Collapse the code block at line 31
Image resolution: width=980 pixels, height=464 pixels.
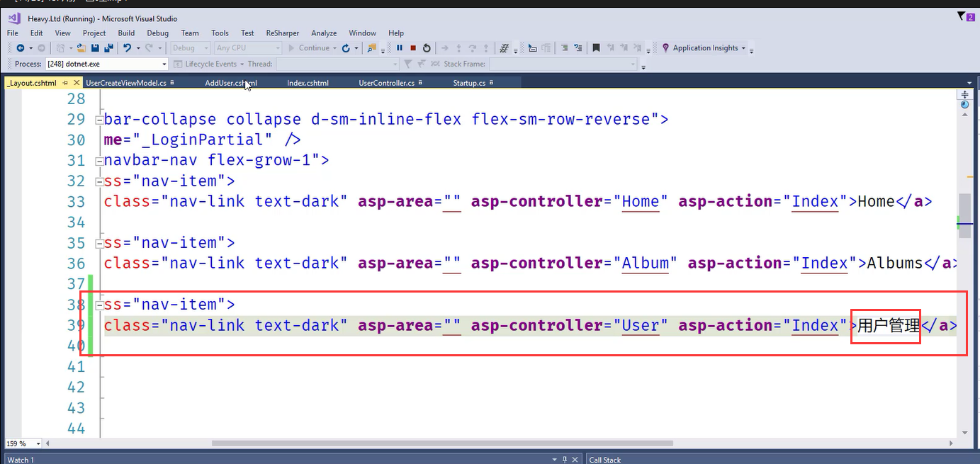coord(98,161)
